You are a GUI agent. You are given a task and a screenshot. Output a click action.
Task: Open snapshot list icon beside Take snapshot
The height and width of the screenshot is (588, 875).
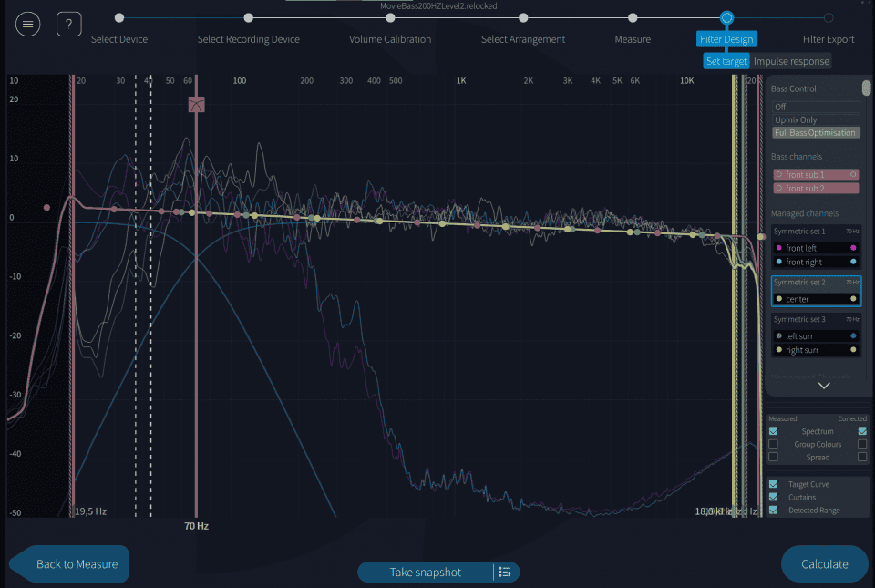pos(505,573)
